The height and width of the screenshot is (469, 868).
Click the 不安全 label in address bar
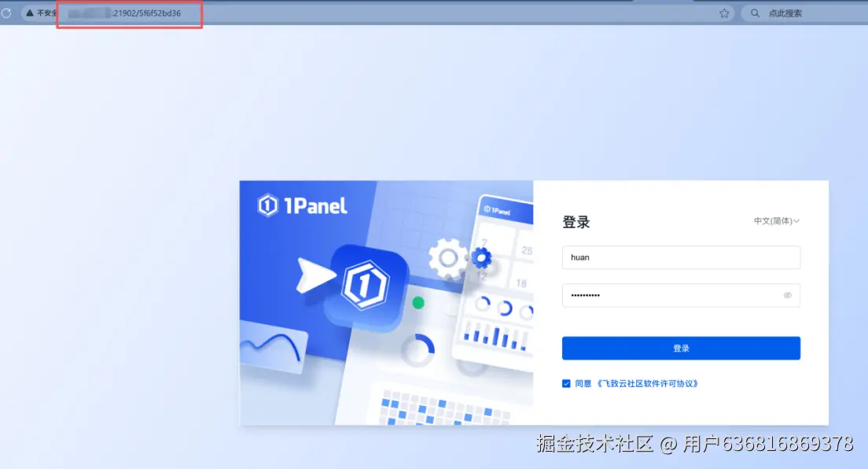point(46,13)
